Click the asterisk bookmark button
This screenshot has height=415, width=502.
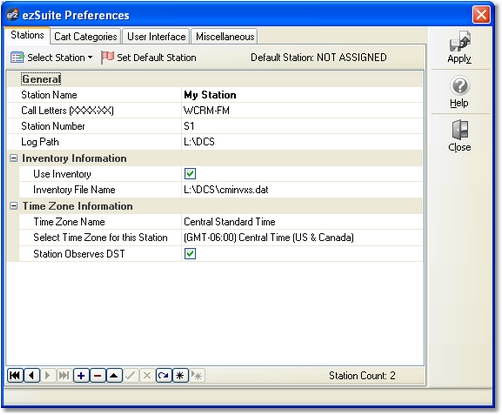180,376
